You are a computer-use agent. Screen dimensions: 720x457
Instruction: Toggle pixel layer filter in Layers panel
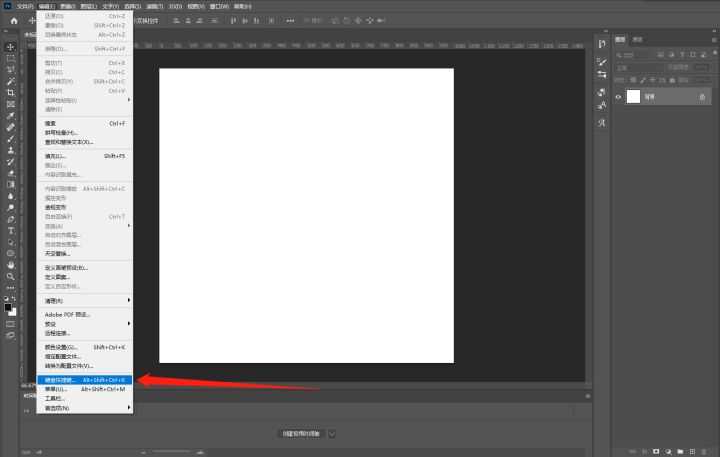(x=661, y=55)
